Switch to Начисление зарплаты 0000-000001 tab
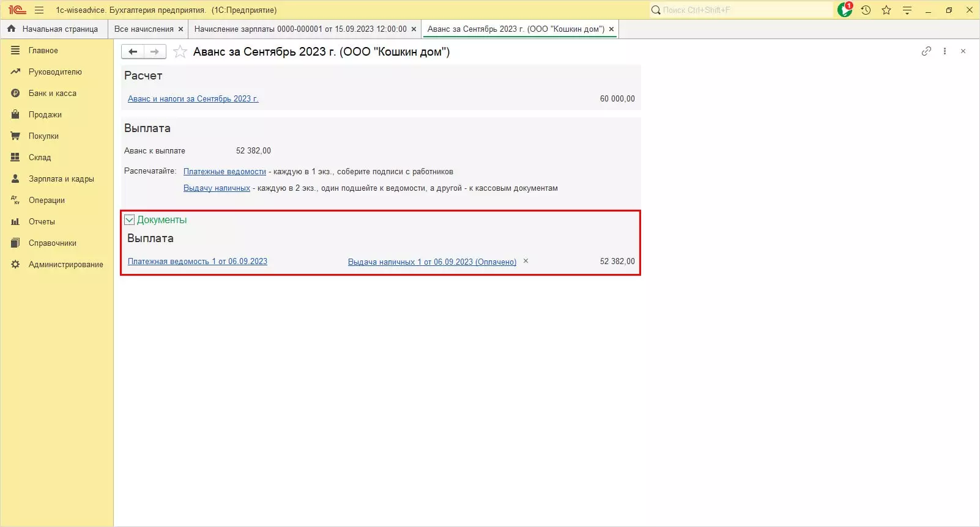 coord(300,29)
